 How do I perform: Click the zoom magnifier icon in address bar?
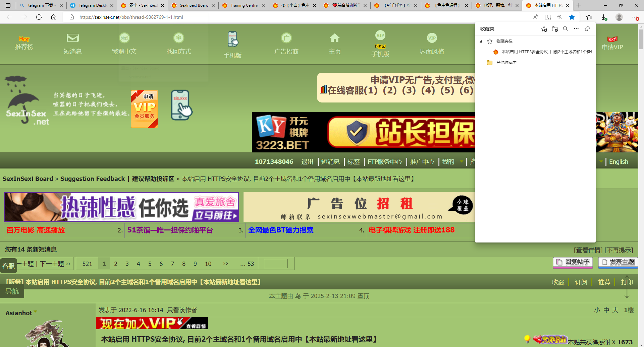[x=560, y=17]
